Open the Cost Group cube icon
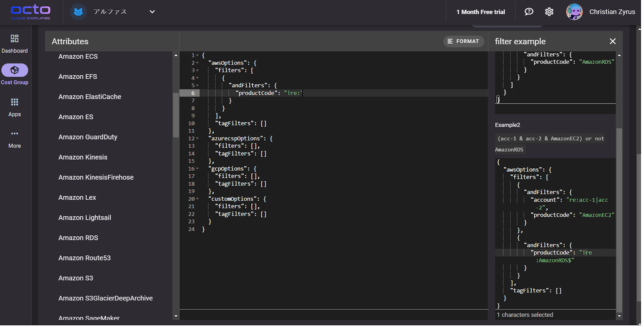This screenshot has height=330, width=644. [x=14, y=70]
